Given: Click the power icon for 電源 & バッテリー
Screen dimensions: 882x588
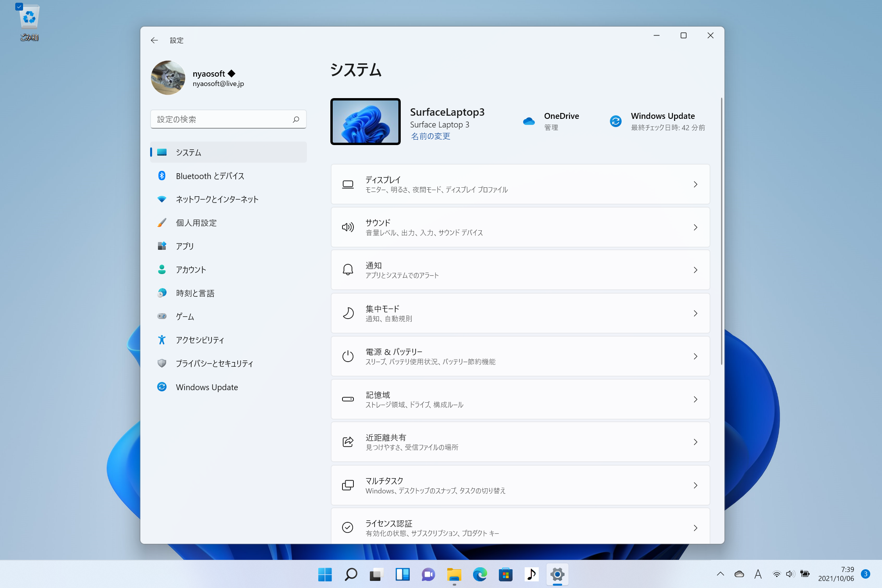Looking at the screenshot, I should coord(348,356).
